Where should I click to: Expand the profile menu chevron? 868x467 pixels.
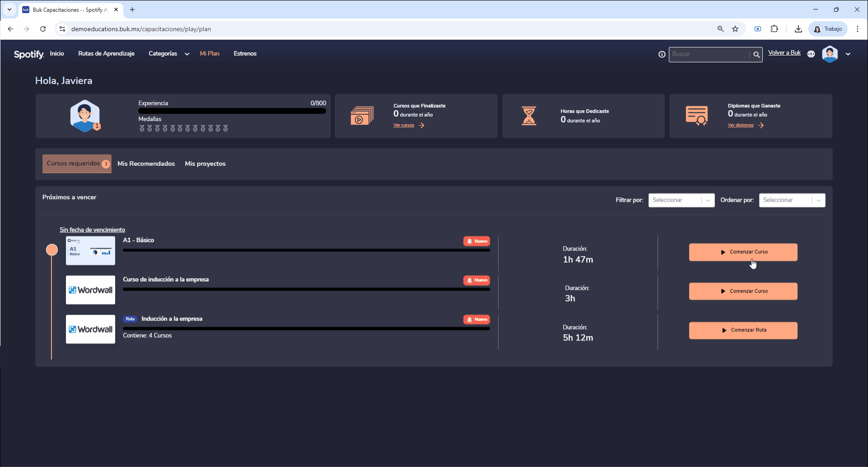(x=848, y=54)
